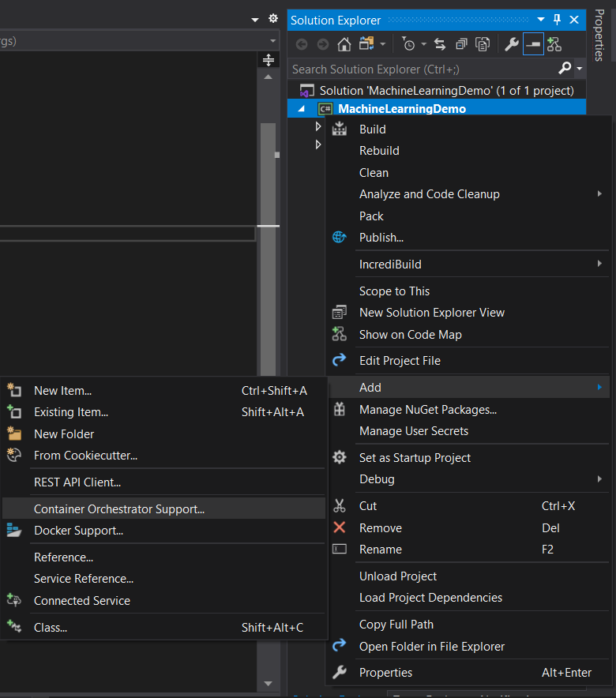Choose Pack from the context menu
This screenshot has width=616, height=698.
[468, 216]
